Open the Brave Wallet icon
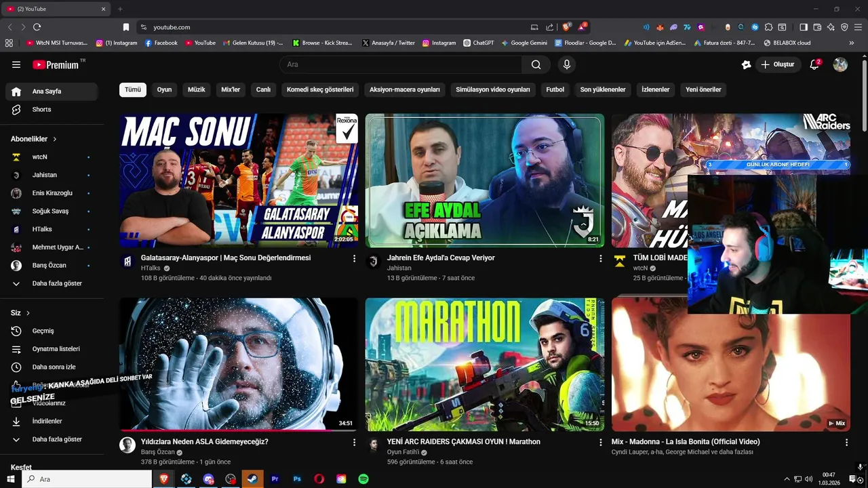868x488 pixels. 817,27
